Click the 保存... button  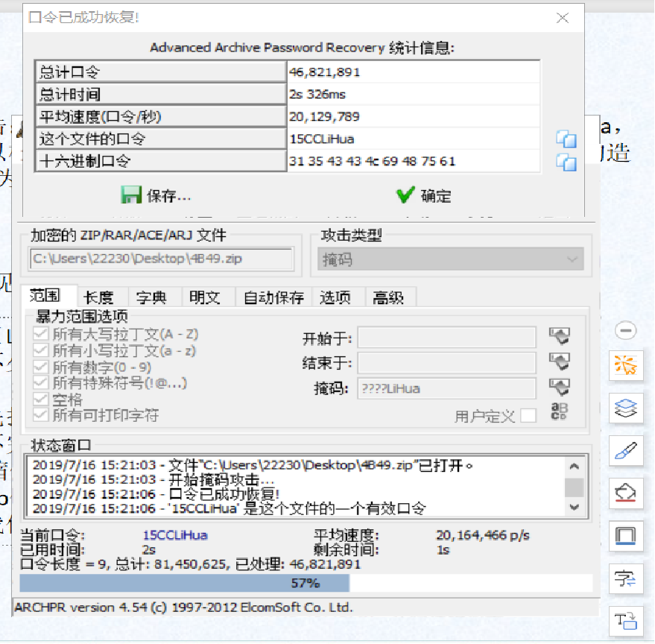coord(156,195)
